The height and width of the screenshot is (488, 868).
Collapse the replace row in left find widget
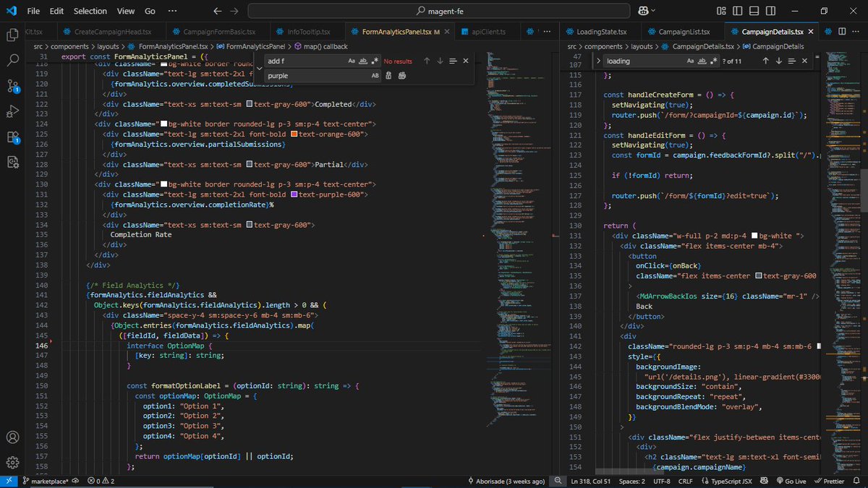click(x=259, y=69)
